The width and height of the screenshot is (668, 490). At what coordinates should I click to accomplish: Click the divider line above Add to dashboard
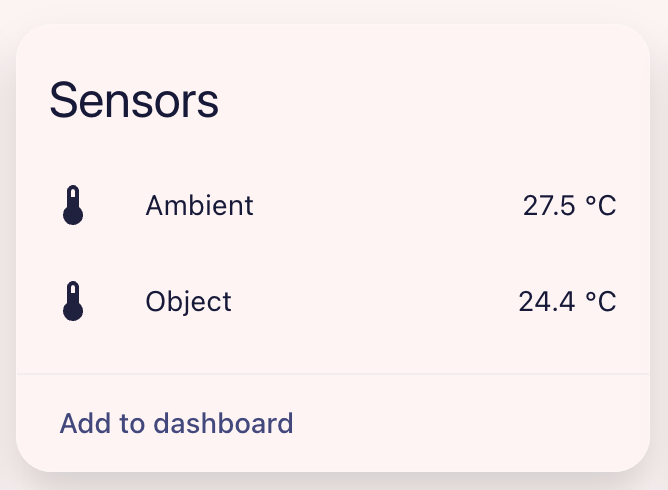(333, 374)
